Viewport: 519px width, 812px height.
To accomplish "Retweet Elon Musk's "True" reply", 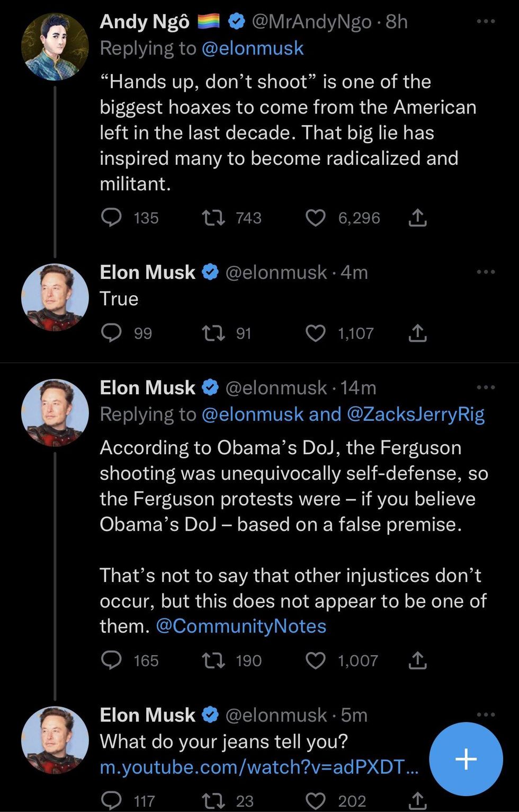I will pos(213,333).
